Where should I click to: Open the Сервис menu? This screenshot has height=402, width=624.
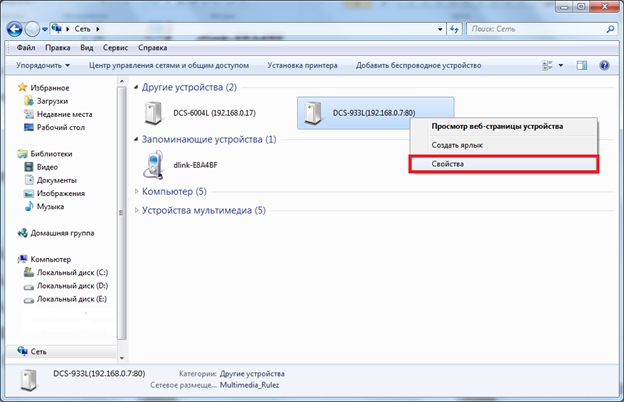[117, 47]
